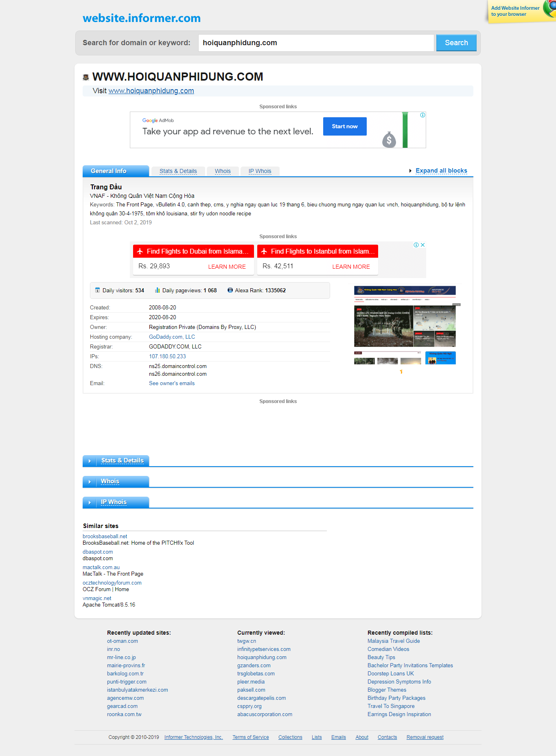
Task: Visit www.hoiquanphidung.com link
Action: (151, 91)
